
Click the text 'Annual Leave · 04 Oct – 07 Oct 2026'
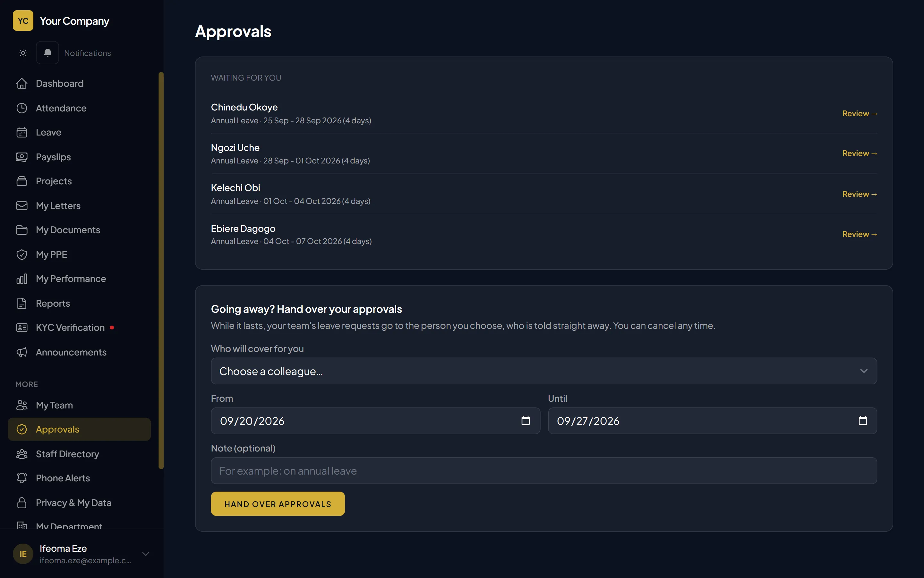pos(277,241)
